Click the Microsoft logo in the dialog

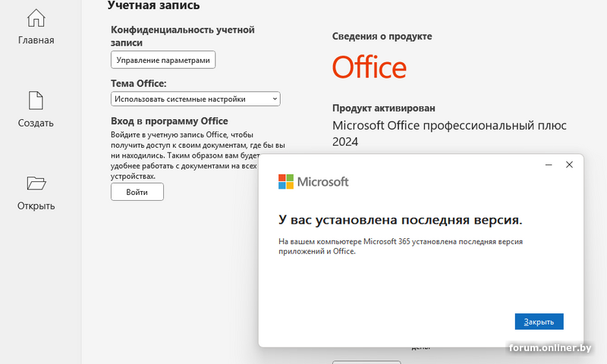click(x=313, y=182)
